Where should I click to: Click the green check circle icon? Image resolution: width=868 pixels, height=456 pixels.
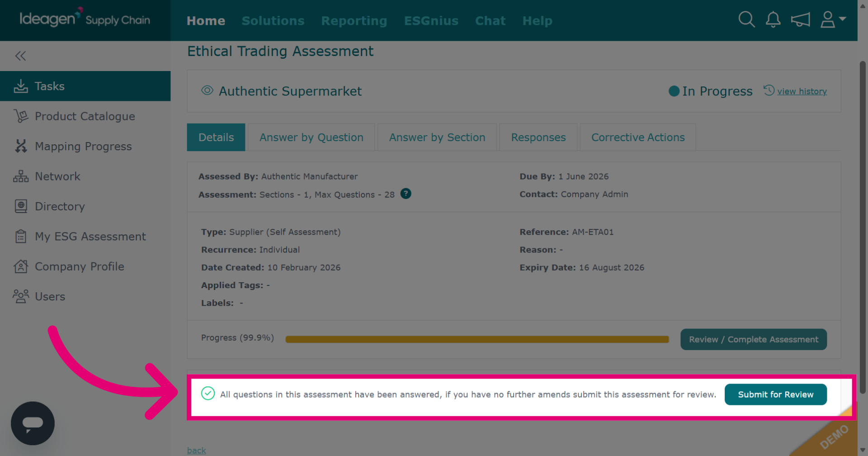click(208, 394)
